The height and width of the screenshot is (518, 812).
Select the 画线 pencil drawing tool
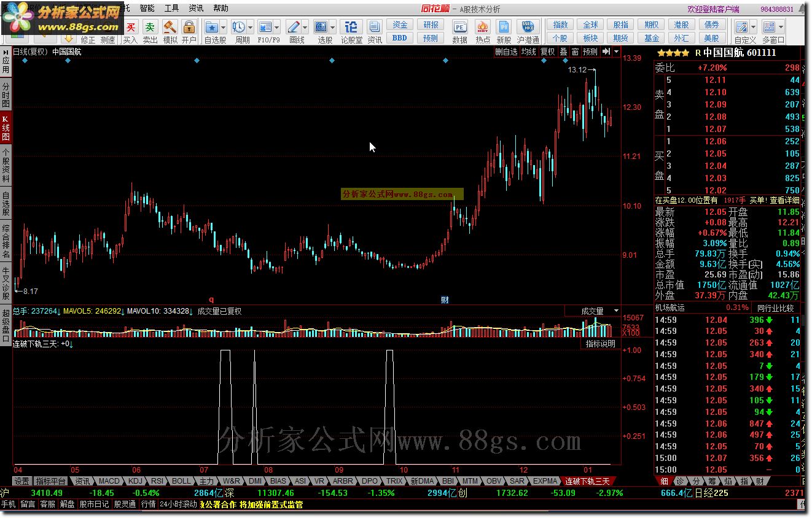(294, 27)
